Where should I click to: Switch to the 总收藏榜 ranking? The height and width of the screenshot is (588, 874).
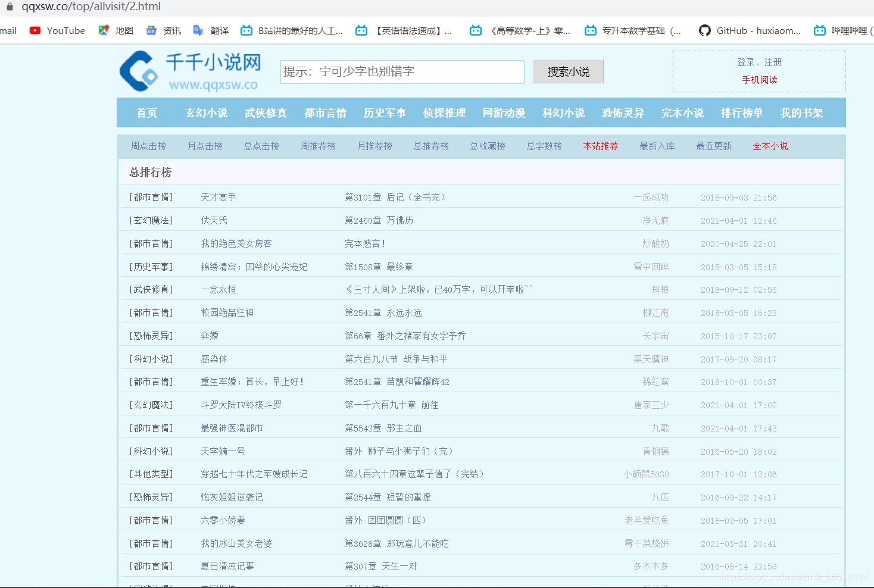pos(488,146)
